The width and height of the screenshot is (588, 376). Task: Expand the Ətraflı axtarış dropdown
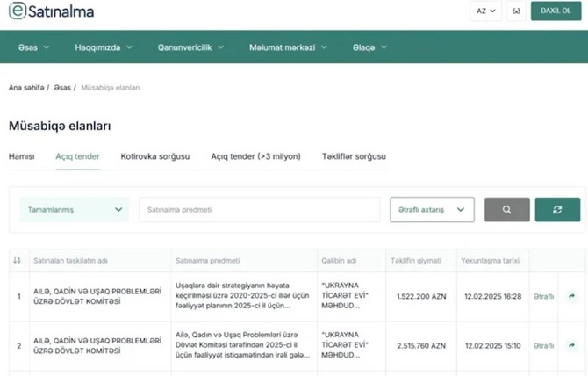(x=432, y=210)
